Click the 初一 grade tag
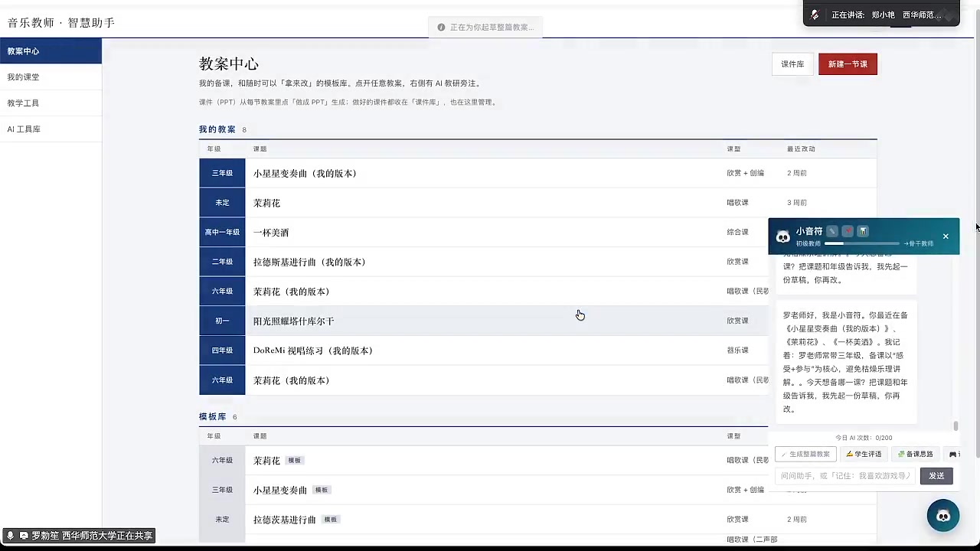 tap(222, 321)
